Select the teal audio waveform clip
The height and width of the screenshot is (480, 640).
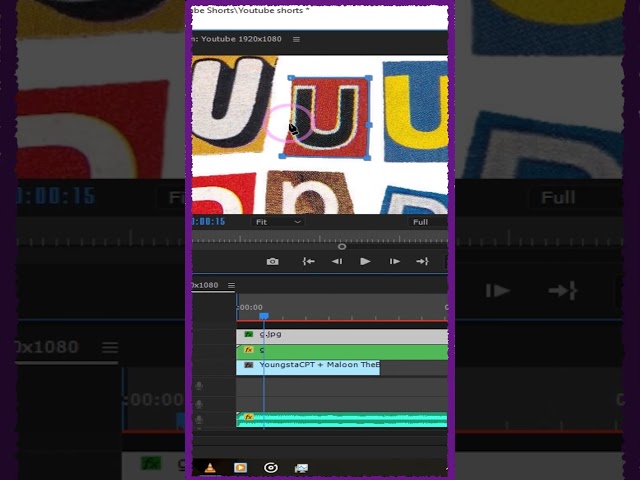(342, 420)
